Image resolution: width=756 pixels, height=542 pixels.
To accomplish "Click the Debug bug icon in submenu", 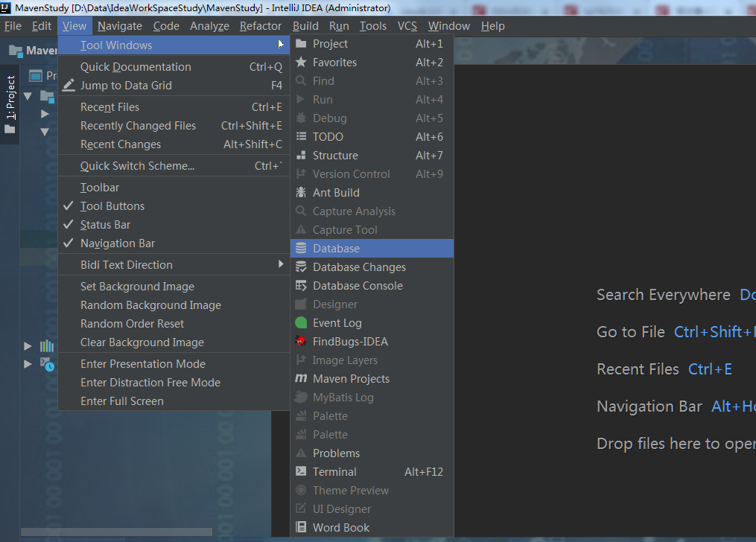I will click(x=301, y=118).
